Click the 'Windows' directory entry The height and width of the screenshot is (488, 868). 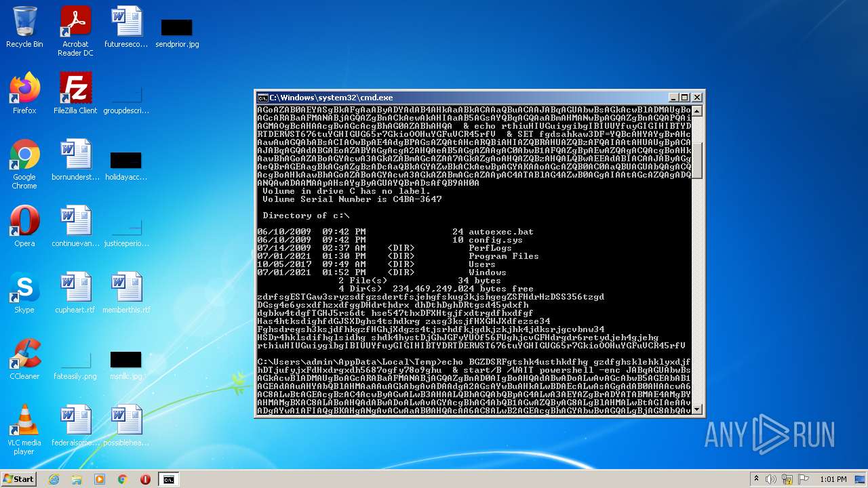click(x=488, y=272)
